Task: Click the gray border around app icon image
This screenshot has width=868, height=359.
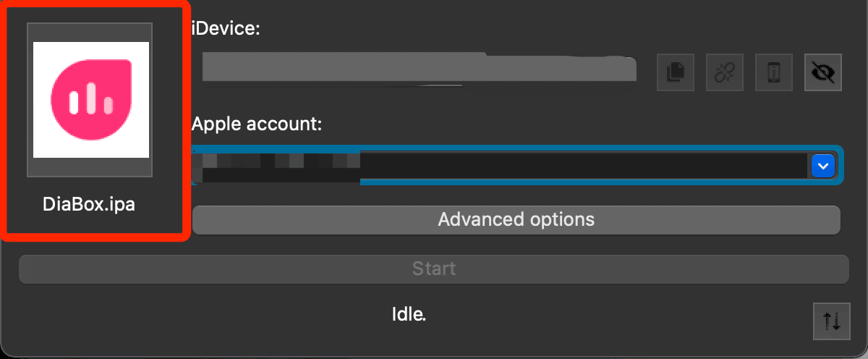Action: tap(90, 32)
